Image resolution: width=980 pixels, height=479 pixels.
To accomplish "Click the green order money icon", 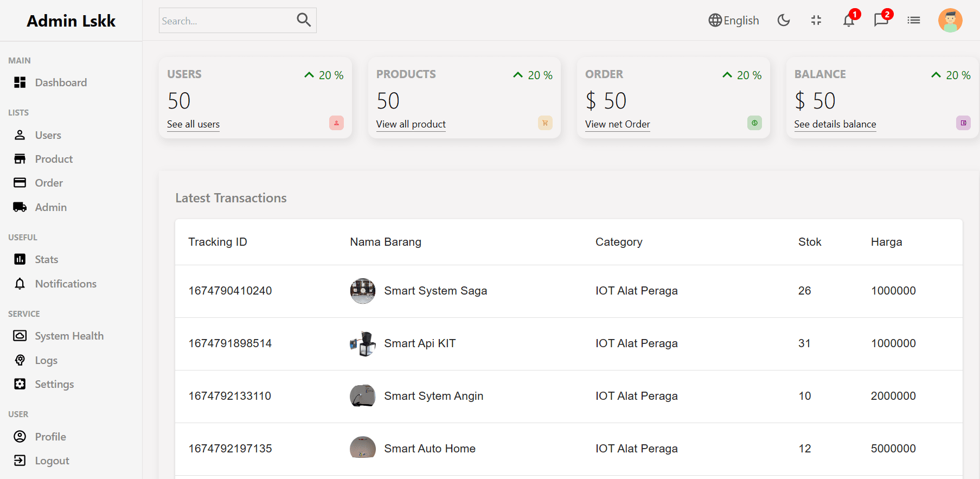I will pyautogui.click(x=754, y=123).
